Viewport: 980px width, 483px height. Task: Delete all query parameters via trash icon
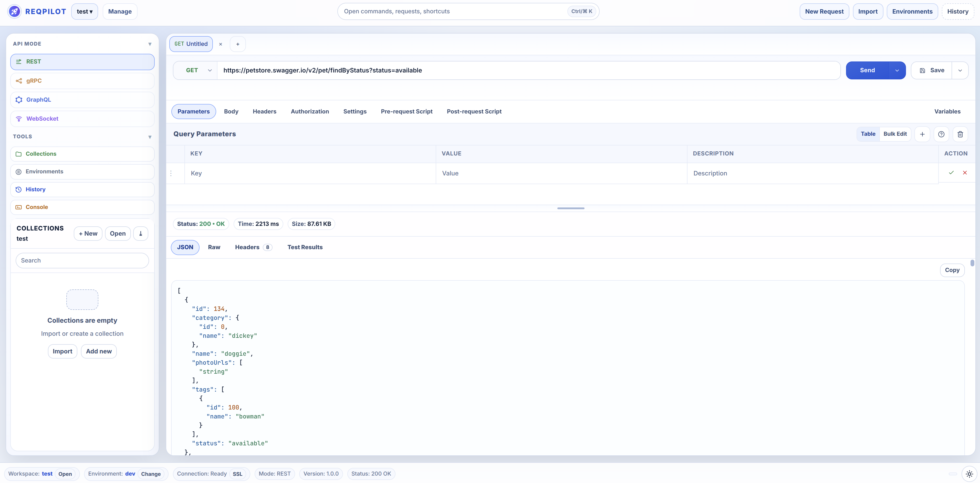(x=960, y=134)
